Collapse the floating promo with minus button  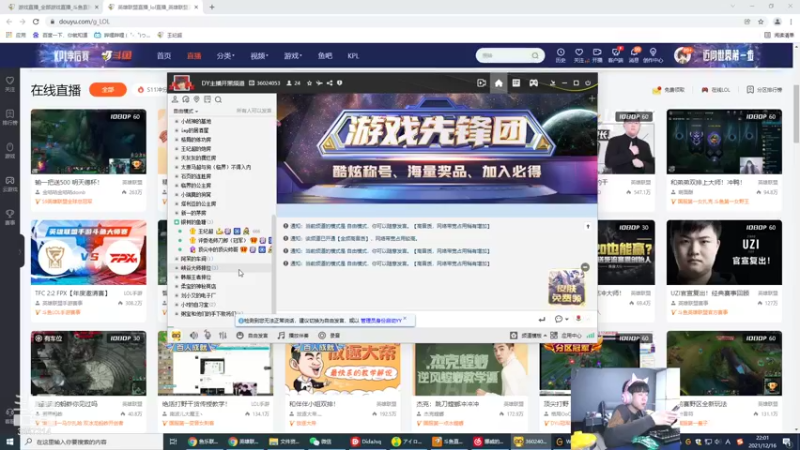click(585, 267)
